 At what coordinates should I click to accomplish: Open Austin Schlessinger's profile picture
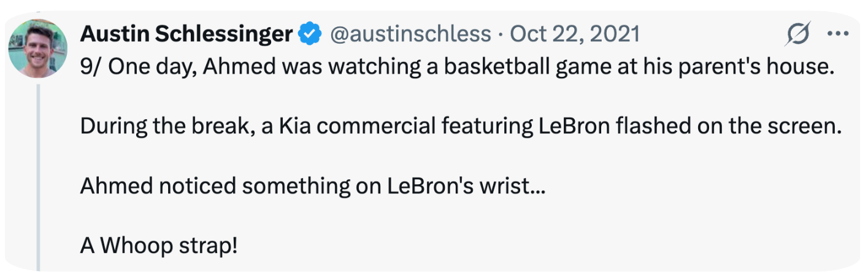39,48
